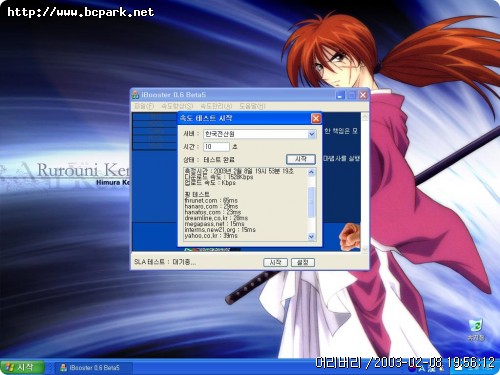Screen dimensions: 500x375
Task: Click results list scroll up arrow
Action: [311, 172]
